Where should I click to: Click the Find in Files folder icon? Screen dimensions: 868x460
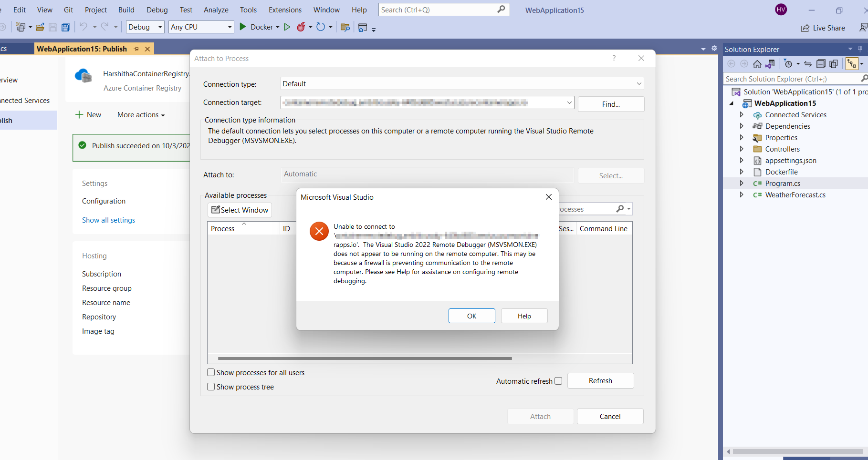345,27
